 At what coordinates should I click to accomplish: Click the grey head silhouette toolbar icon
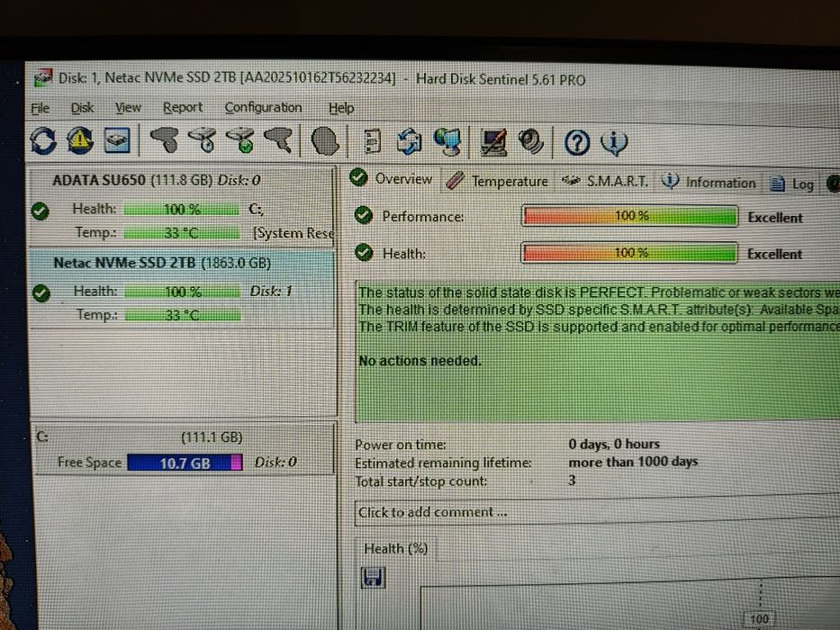click(325, 141)
